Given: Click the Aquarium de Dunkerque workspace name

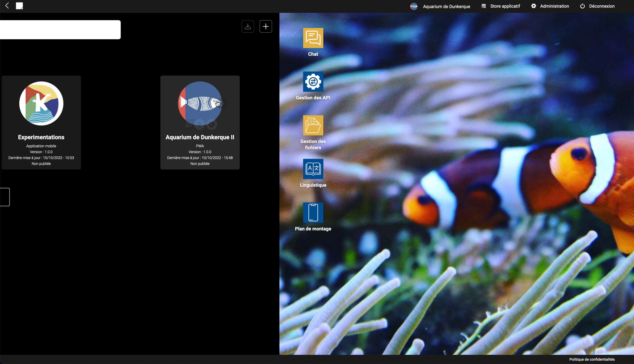Looking at the screenshot, I should tap(446, 6).
